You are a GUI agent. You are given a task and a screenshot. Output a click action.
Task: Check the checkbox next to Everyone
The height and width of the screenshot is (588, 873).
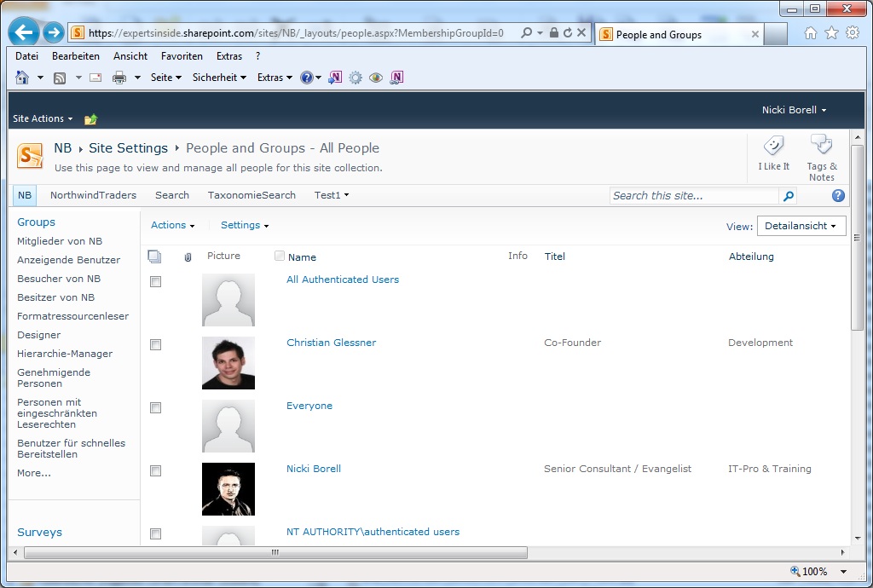pyautogui.click(x=155, y=407)
